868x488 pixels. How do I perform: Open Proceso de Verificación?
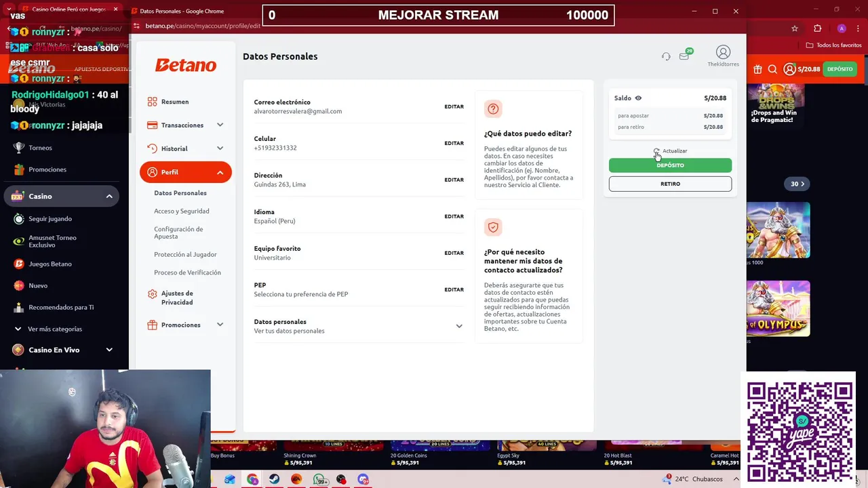[x=187, y=272]
